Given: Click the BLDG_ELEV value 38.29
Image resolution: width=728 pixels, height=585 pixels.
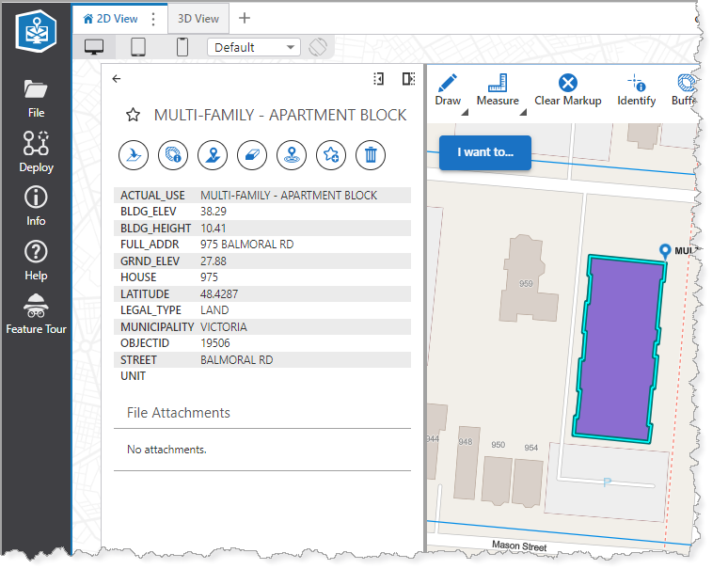Looking at the screenshot, I should click(214, 212).
